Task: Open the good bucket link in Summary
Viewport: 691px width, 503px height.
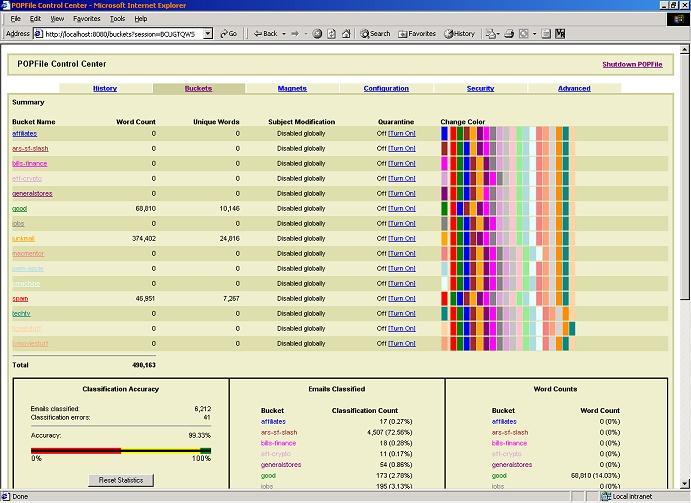Action: [19, 209]
